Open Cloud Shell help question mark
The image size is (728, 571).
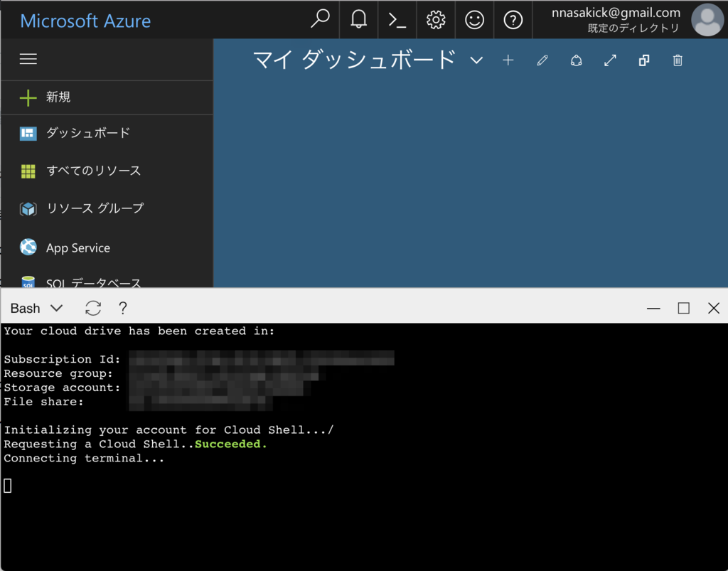pyautogui.click(x=122, y=308)
